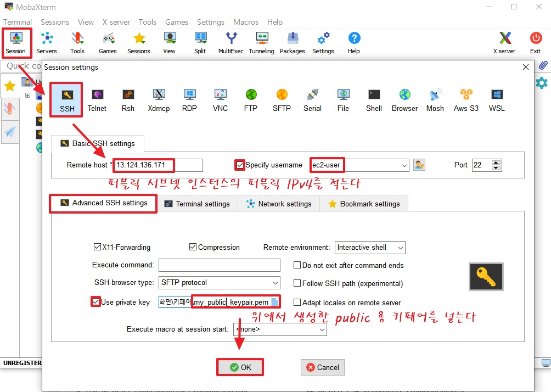The height and width of the screenshot is (392, 551).
Task: Switch to Network settings tab
Action: 279,204
